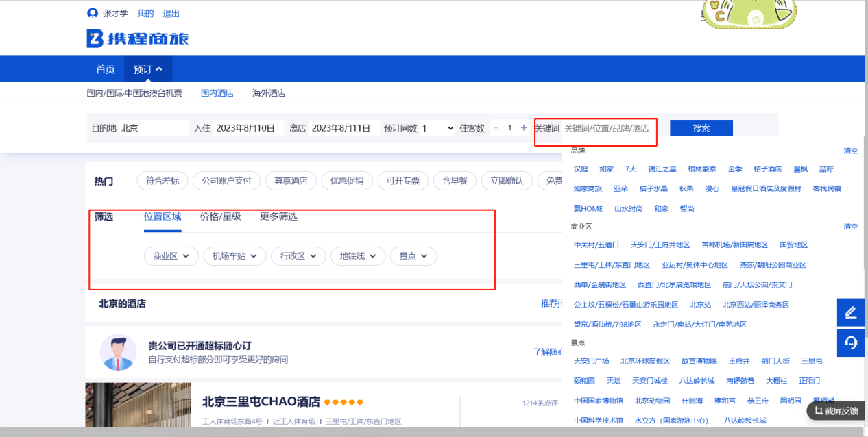Screen dimensions: 868x437
Task: Expand the 机场车站 filter dropdown
Action: [234, 256]
